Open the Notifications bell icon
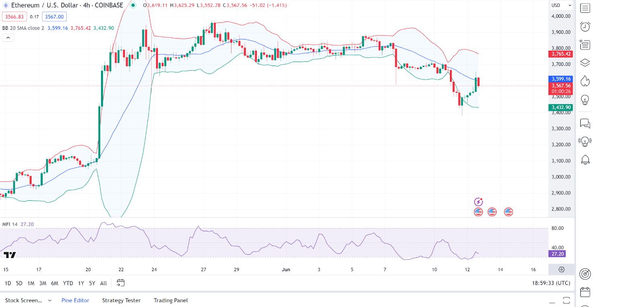Image resolution: width=644 pixels, height=307 pixels. click(x=585, y=160)
